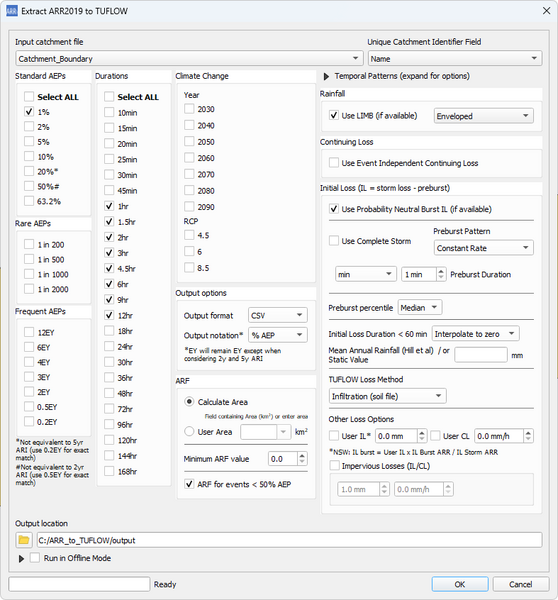Viewport: 558px width, 600px height.
Task: Click the Mean Annual Rainfall static value field
Action: (481, 355)
